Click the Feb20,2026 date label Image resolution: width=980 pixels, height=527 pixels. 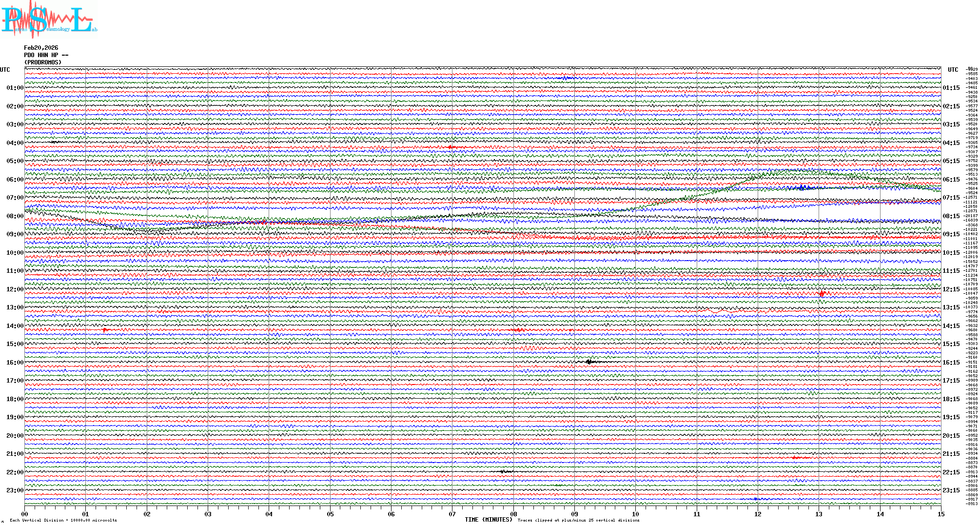tap(41, 48)
